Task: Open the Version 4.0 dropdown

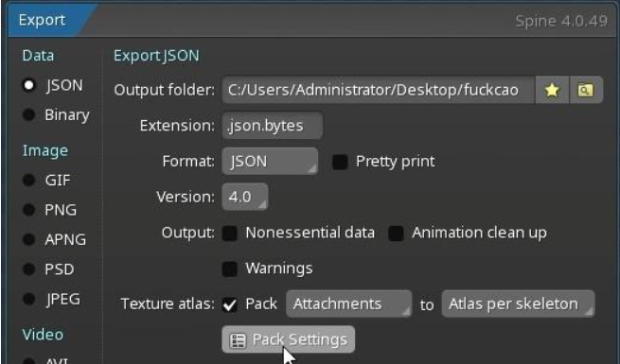Action: click(x=245, y=197)
